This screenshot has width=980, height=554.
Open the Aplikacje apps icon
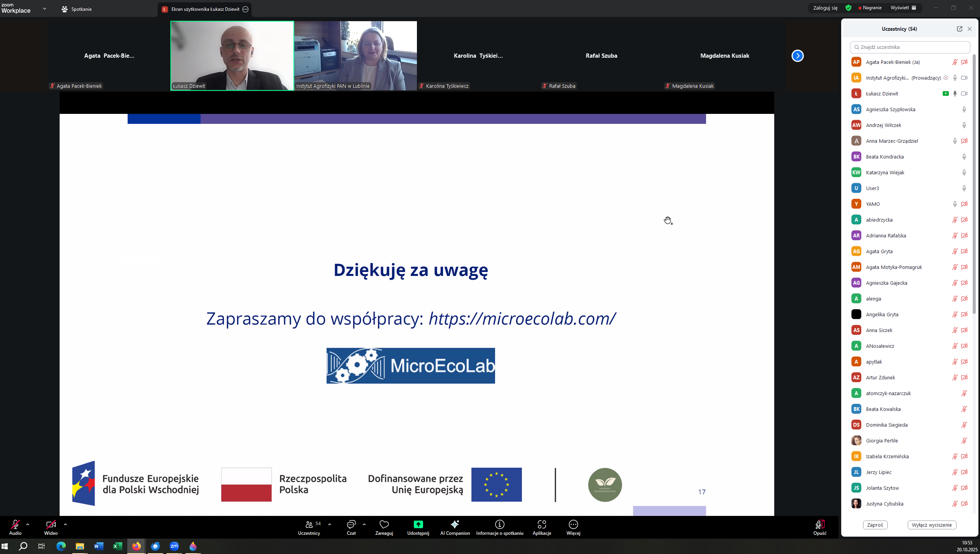coord(542,524)
